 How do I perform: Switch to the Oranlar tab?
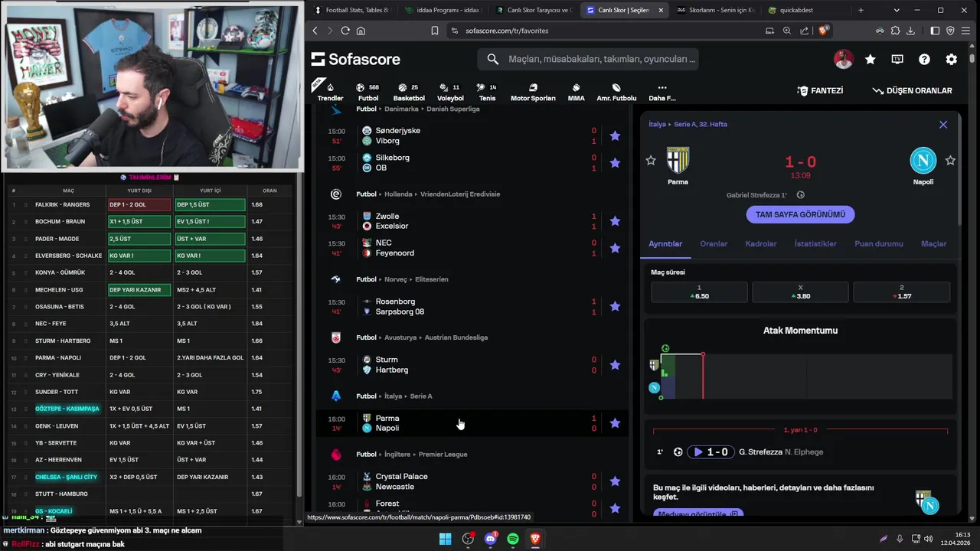(714, 244)
